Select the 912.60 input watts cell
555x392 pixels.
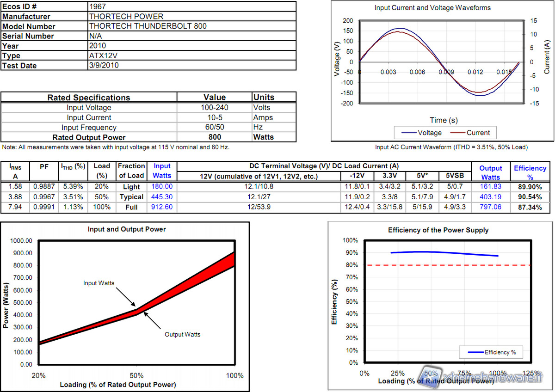point(162,208)
